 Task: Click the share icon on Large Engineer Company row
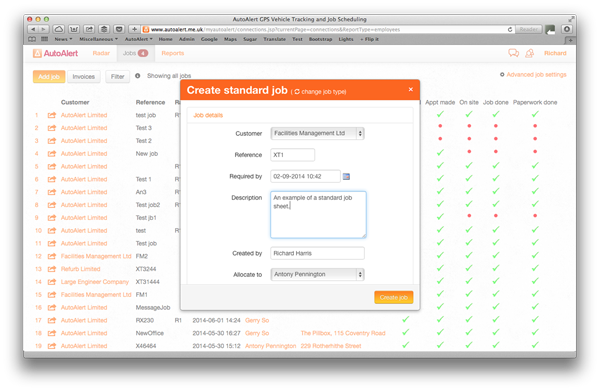point(52,282)
